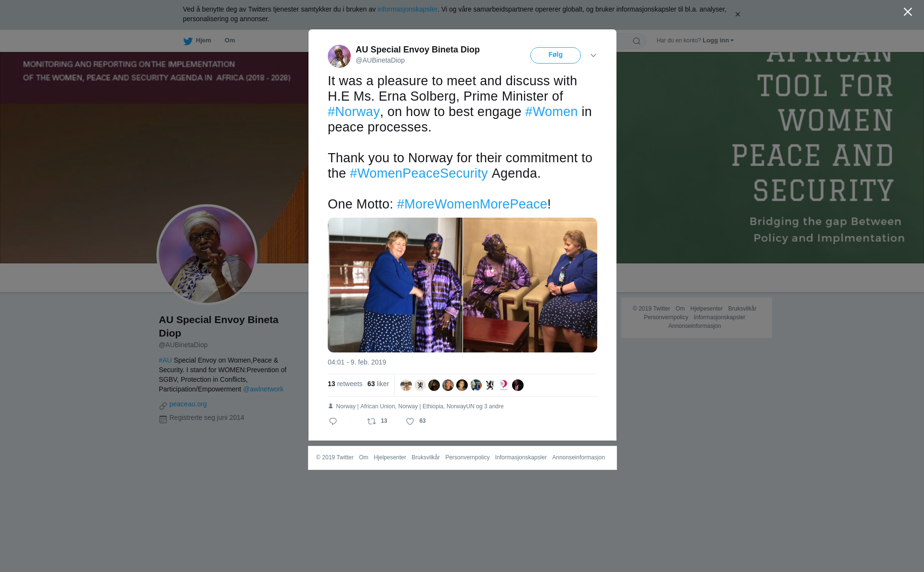Open Hjelpesenter in right sidebar footer
924x572 pixels.
tap(706, 309)
